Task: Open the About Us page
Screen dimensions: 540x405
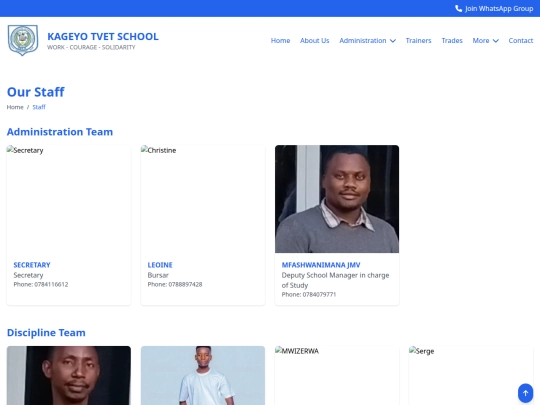Action: (x=314, y=41)
